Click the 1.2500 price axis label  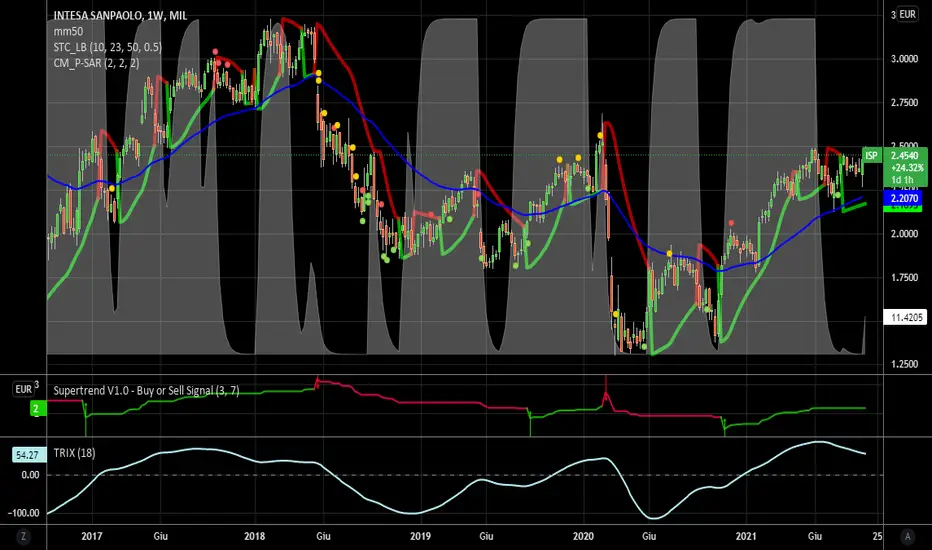(904, 364)
